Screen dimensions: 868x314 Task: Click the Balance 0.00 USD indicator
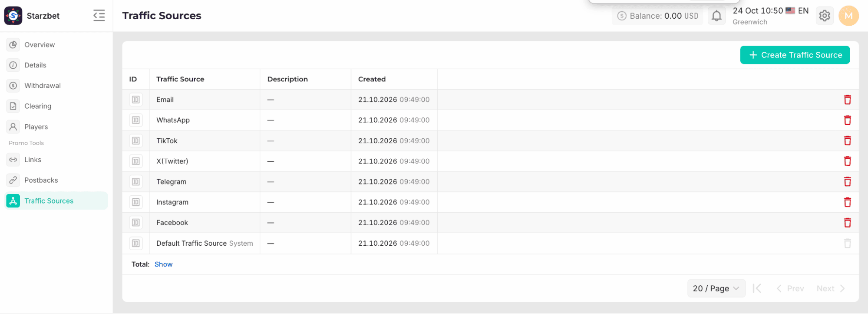click(x=657, y=16)
